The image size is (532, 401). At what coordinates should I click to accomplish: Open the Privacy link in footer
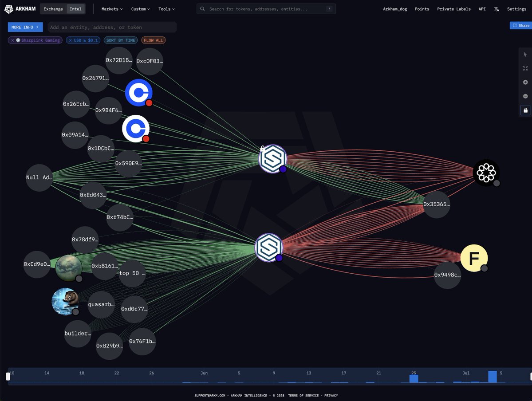331,396
